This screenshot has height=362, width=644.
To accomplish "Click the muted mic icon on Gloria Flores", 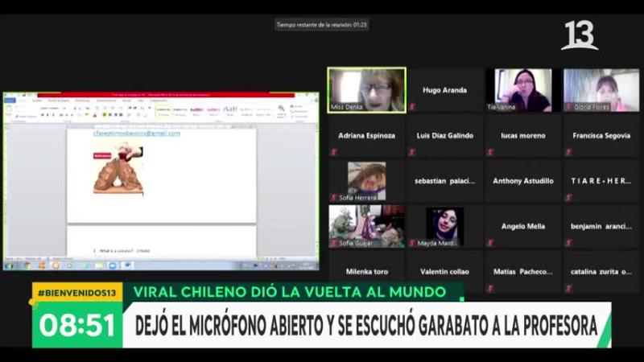I will point(569,107).
